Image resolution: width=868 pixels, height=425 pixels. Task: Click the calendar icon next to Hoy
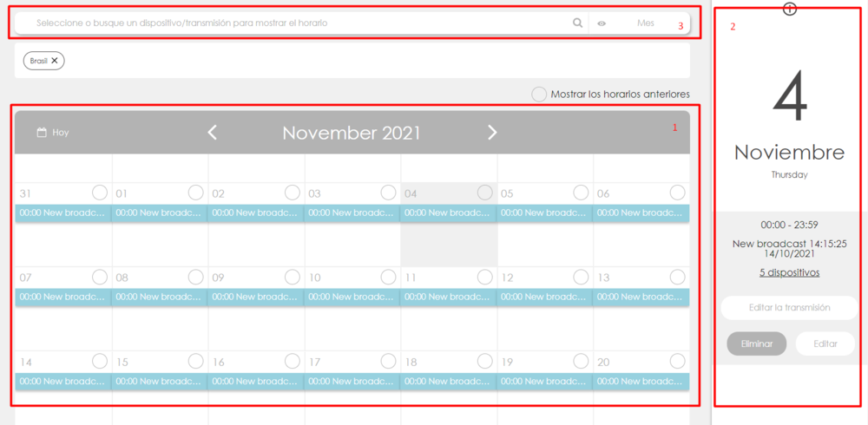tap(42, 133)
